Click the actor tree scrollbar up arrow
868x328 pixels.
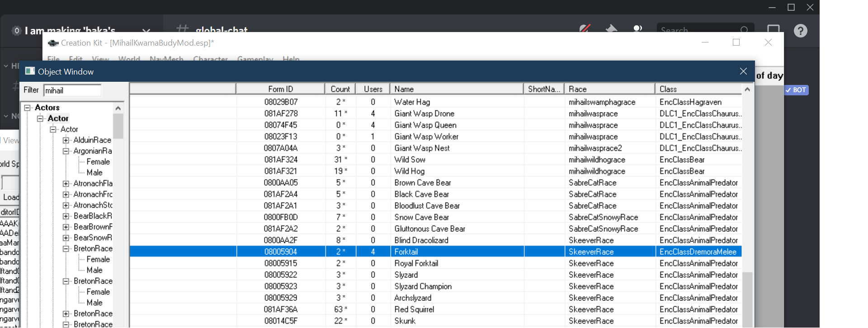click(x=118, y=108)
